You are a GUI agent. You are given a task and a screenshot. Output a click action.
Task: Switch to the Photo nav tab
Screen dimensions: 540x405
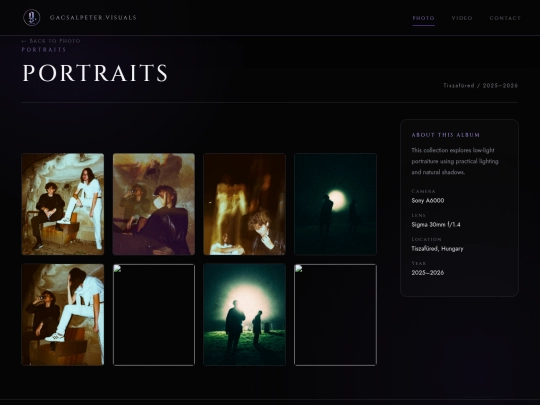(424, 18)
